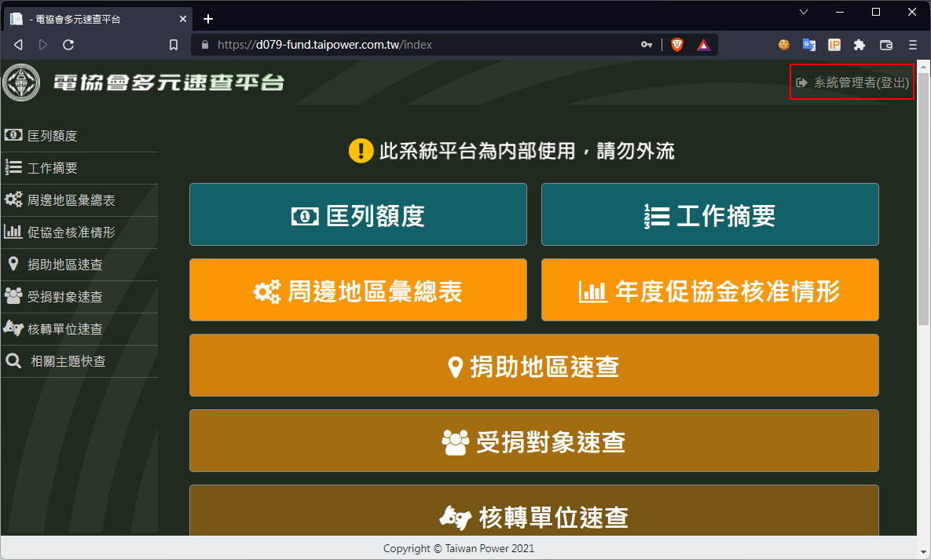Open the orange 周邊地區彙總表 button

tap(358, 290)
